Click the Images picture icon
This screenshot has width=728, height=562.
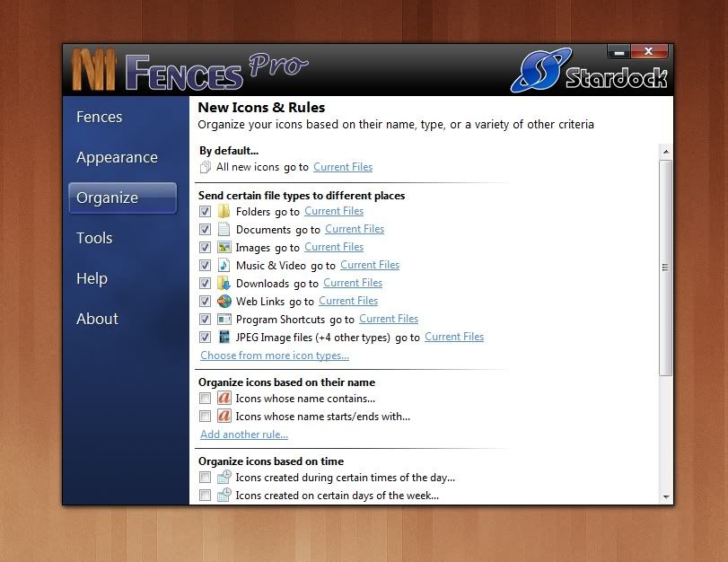[x=224, y=248]
